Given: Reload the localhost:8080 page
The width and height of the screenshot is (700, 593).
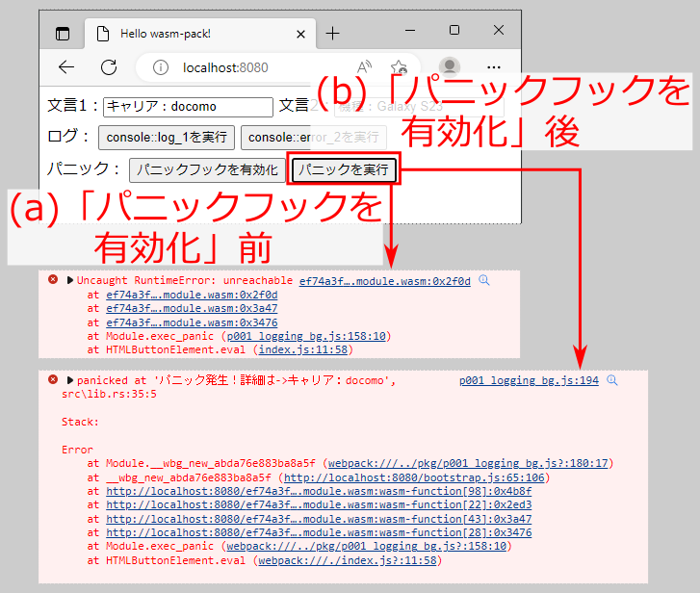Looking at the screenshot, I should click(109, 67).
